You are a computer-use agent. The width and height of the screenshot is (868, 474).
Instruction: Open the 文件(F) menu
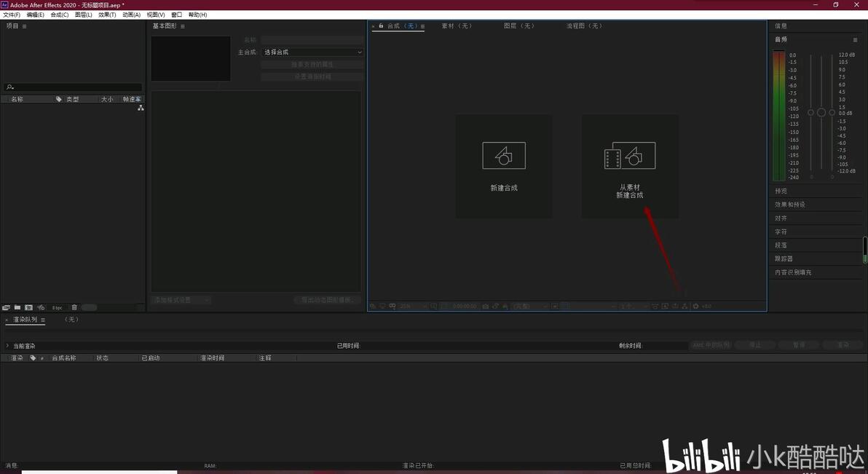click(x=12, y=15)
